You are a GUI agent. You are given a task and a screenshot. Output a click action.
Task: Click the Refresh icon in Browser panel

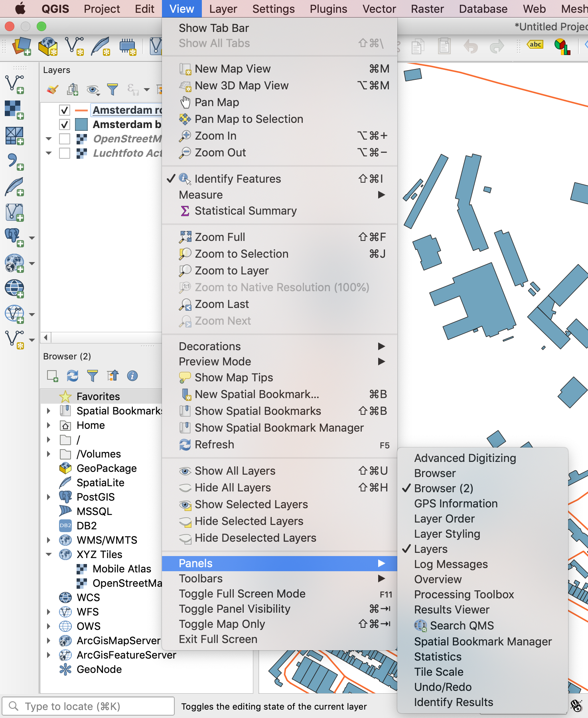[73, 376]
